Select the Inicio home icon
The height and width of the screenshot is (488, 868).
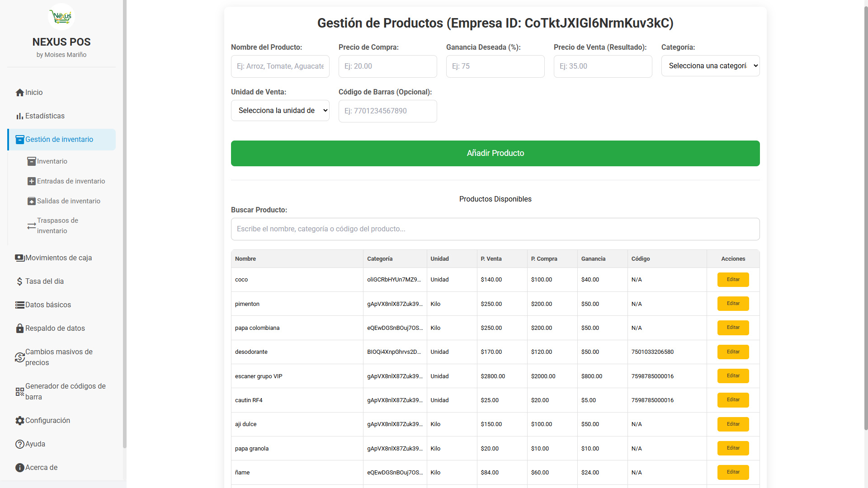[x=19, y=92]
